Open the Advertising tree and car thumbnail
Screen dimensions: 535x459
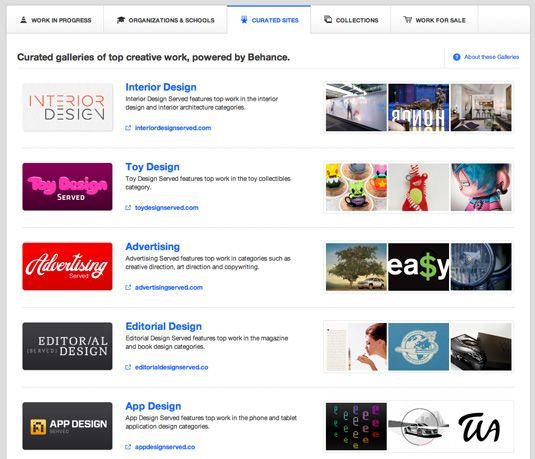point(356,267)
